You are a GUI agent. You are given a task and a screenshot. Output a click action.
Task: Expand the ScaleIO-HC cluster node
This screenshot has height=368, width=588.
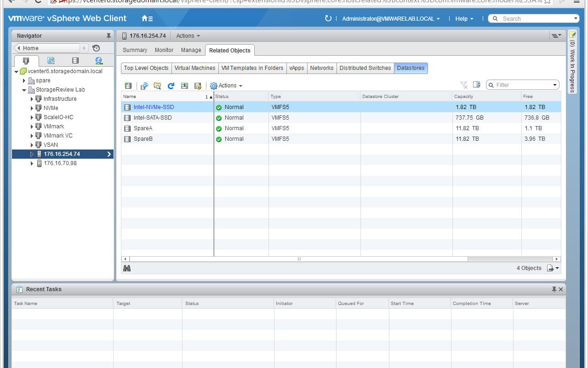pos(32,117)
